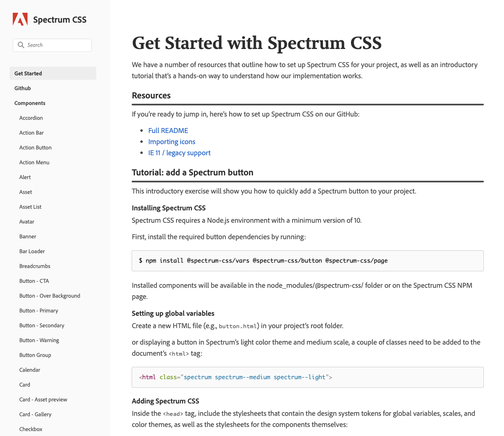Select Get Started in sidebar

pos(53,73)
